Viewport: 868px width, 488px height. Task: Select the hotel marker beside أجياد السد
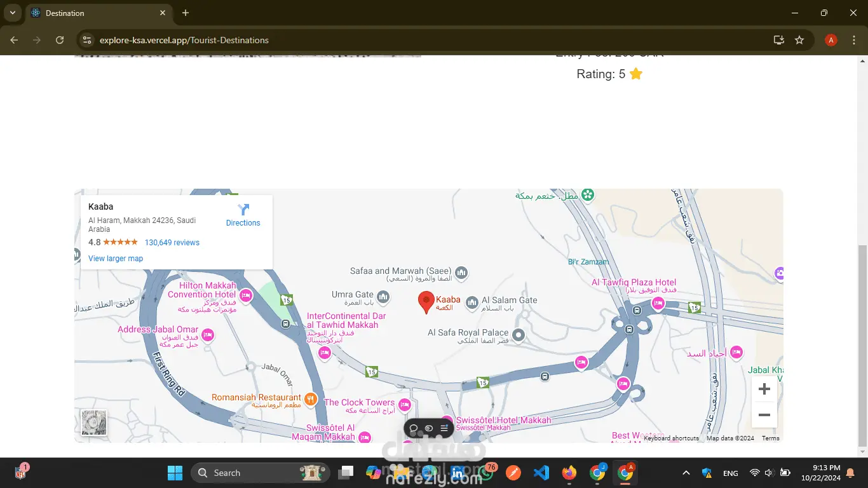point(736,351)
